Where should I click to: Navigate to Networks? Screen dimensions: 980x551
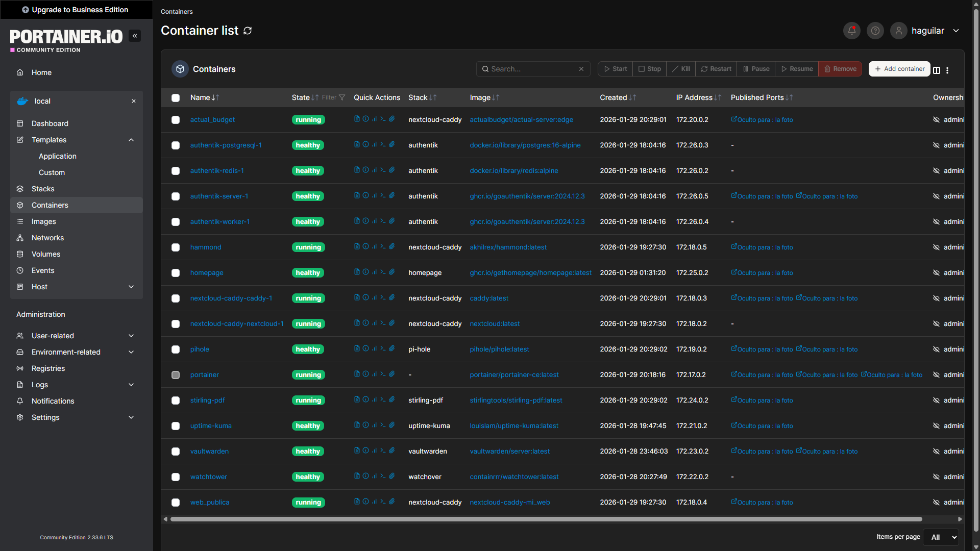tap(77, 238)
